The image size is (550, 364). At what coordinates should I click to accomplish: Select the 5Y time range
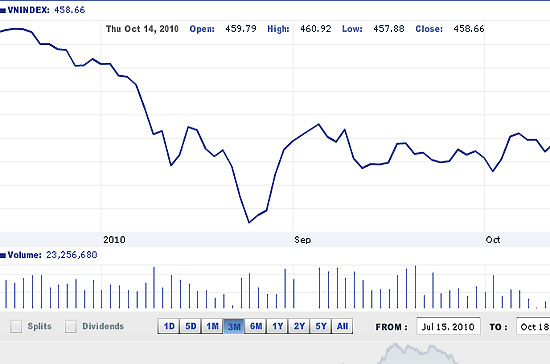321,326
